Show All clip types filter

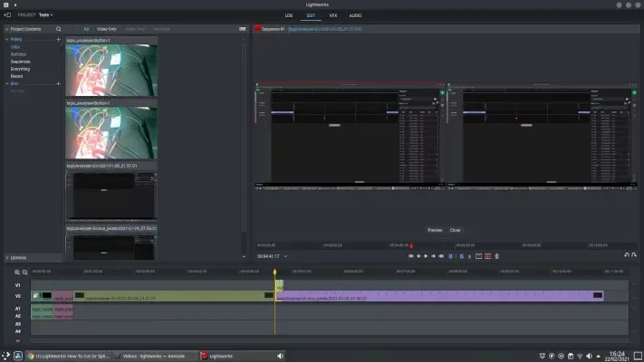point(86,29)
